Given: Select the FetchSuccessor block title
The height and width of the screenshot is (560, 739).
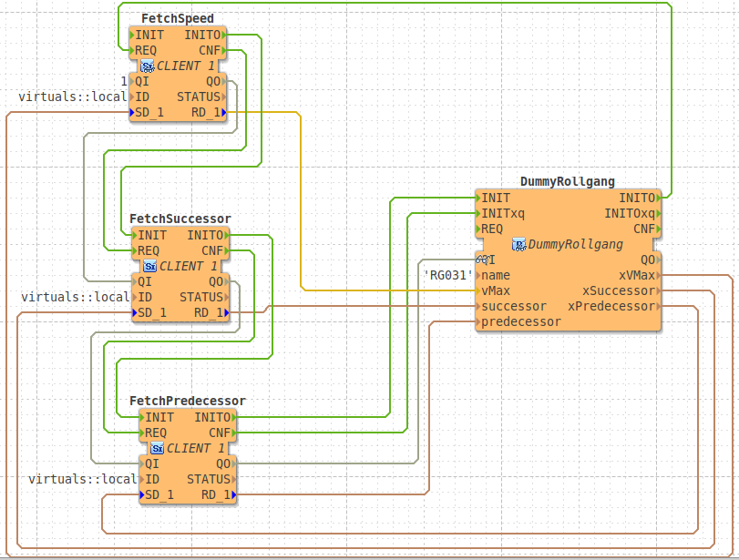Looking at the screenshot, I should pos(180,219).
